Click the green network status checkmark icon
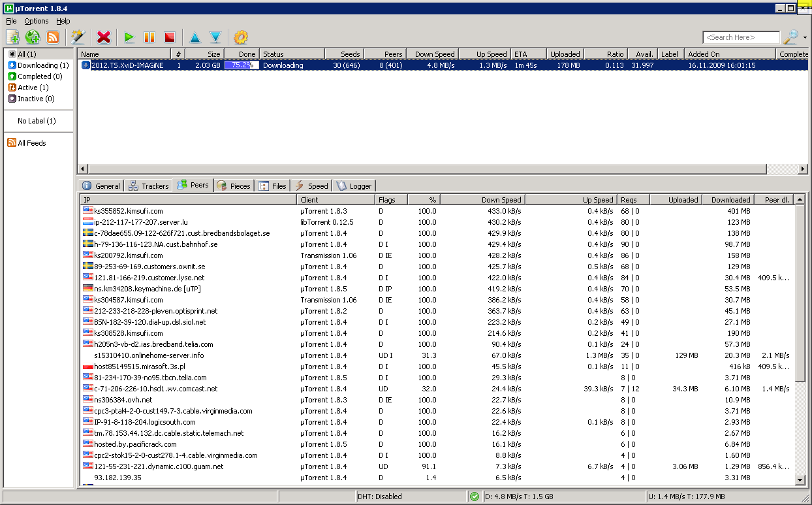 475,497
